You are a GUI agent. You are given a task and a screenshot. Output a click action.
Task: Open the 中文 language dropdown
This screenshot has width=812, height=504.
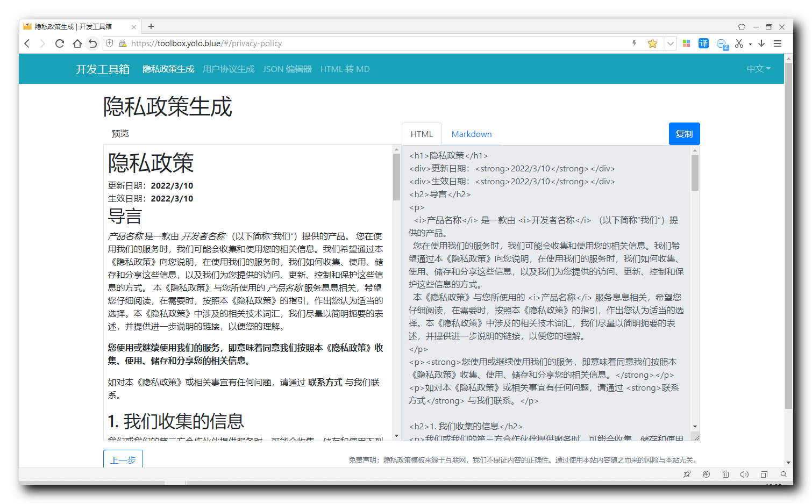coord(758,69)
